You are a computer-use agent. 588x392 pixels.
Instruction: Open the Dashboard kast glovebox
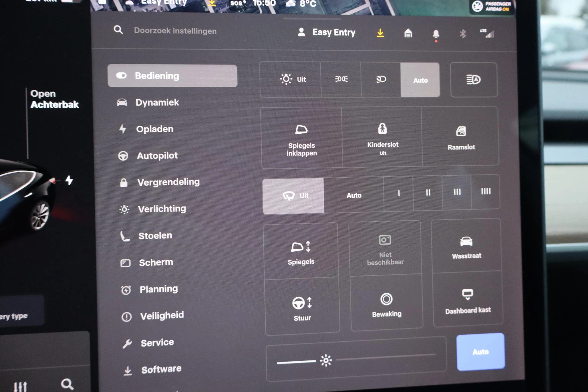click(x=467, y=301)
